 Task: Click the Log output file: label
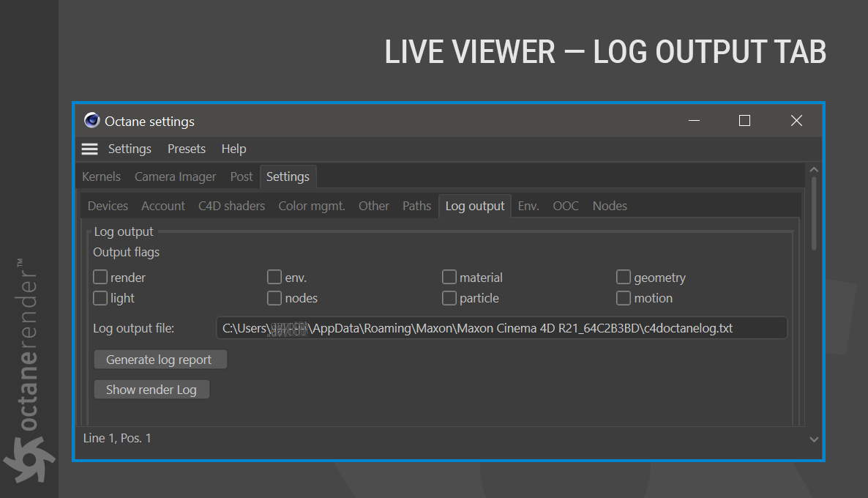(133, 328)
